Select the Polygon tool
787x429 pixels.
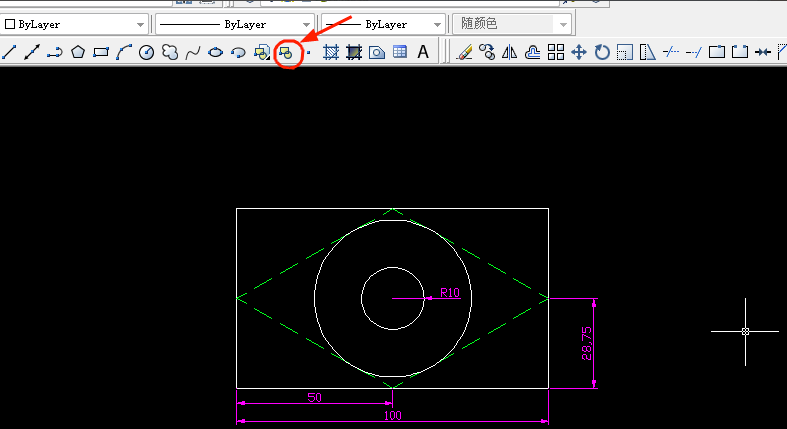77,52
